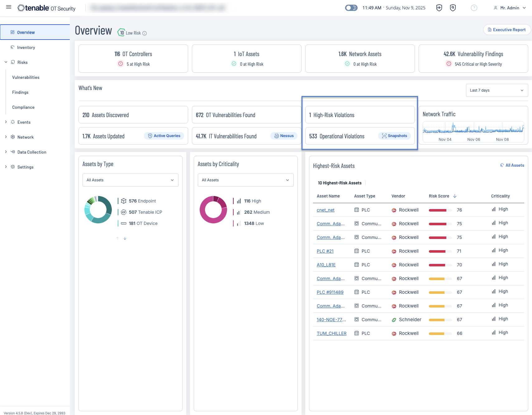Image resolution: width=532 pixels, height=415 pixels.
Task: Go to Vulnerabilities in the sidebar
Action: 26,77
